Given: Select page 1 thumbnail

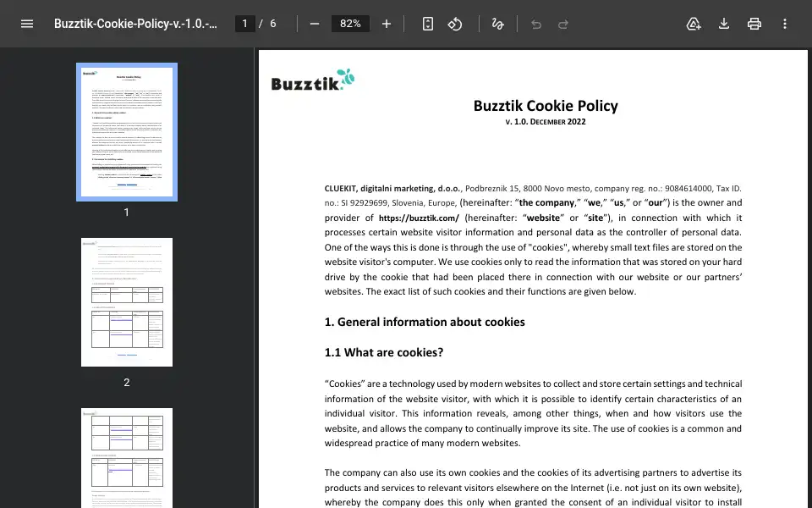Looking at the screenshot, I should 127,132.
